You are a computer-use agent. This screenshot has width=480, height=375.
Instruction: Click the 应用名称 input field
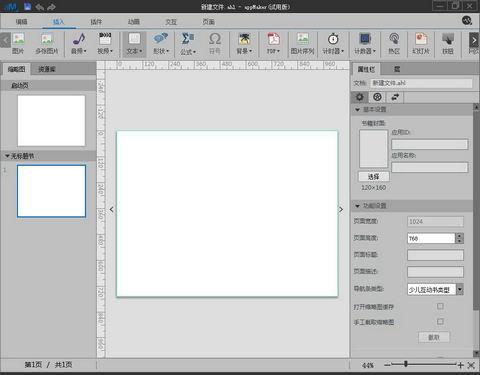(x=429, y=167)
